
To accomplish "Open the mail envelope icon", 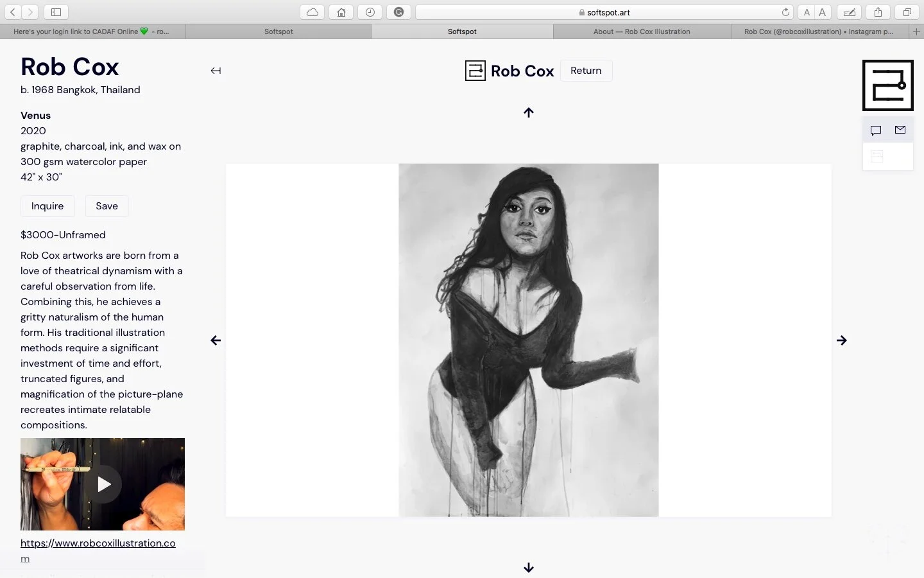I will click(x=900, y=130).
